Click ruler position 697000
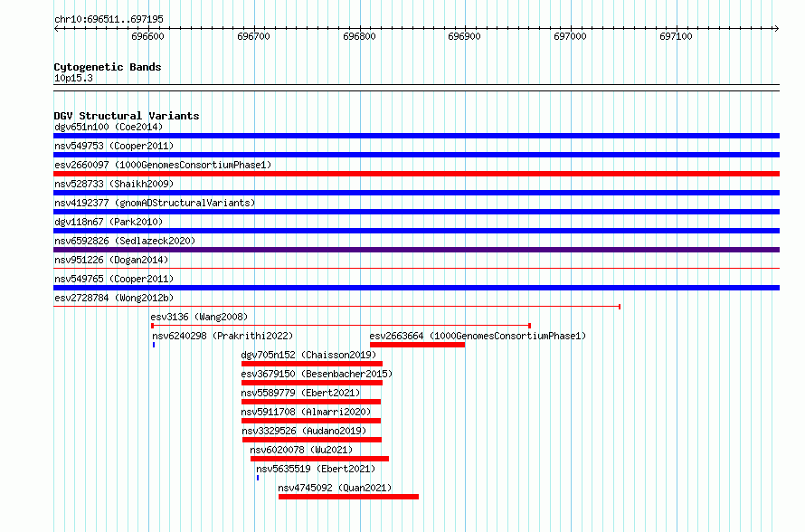Image resolution: width=805 pixels, height=532 pixels. (571, 36)
